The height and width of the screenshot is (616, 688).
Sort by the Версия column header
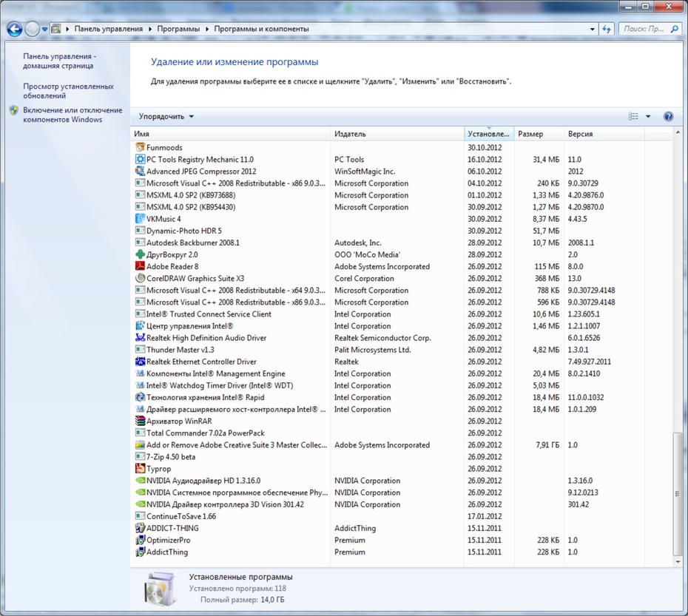click(x=604, y=134)
